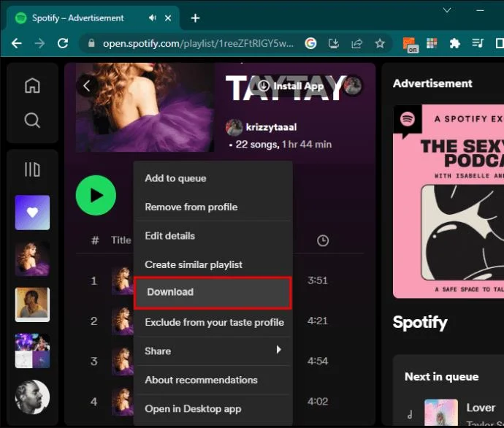Reload the page with refresh icon

[x=63, y=43]
